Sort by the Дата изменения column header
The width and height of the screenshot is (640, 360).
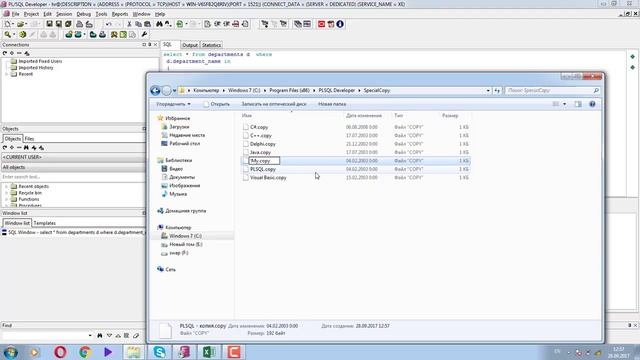pyautogui.click(x=364, y=116)
